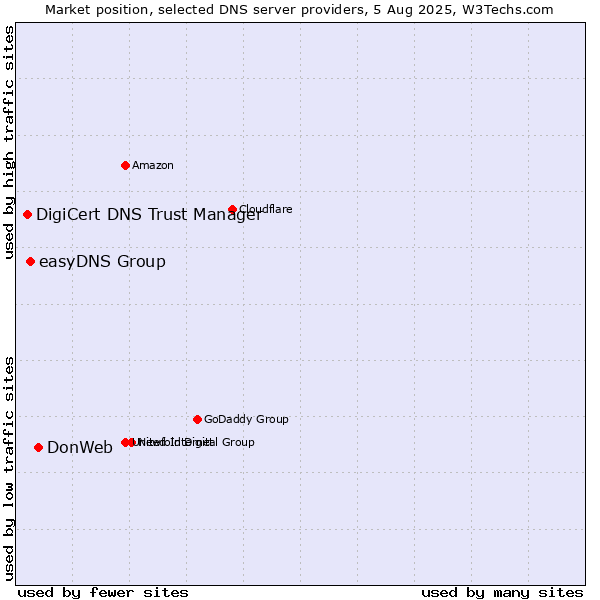The height and width of the screenshot is (600, 600).
Task: Click 'used by many sites' axis label
Action: click(502, 593)
